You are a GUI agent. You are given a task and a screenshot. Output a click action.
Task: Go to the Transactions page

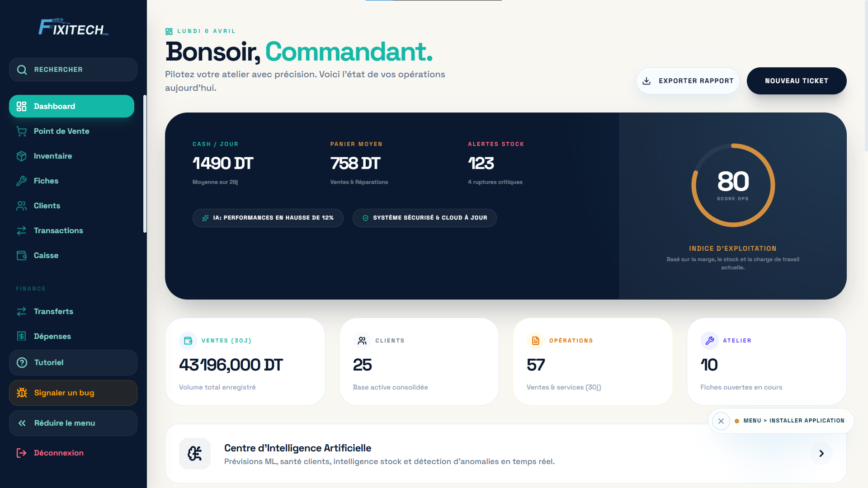pyautogui.click(x=58, y=230)
